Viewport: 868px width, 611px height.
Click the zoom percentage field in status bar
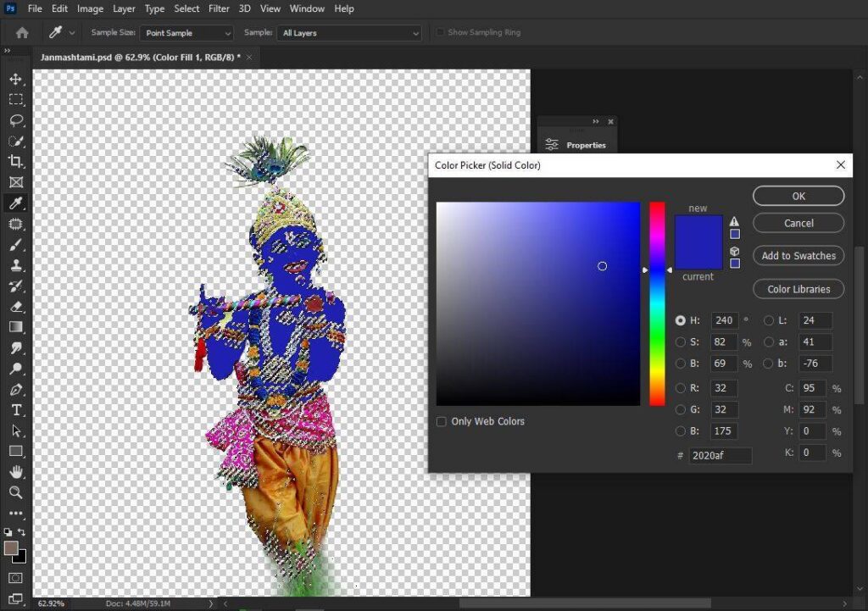52,603
